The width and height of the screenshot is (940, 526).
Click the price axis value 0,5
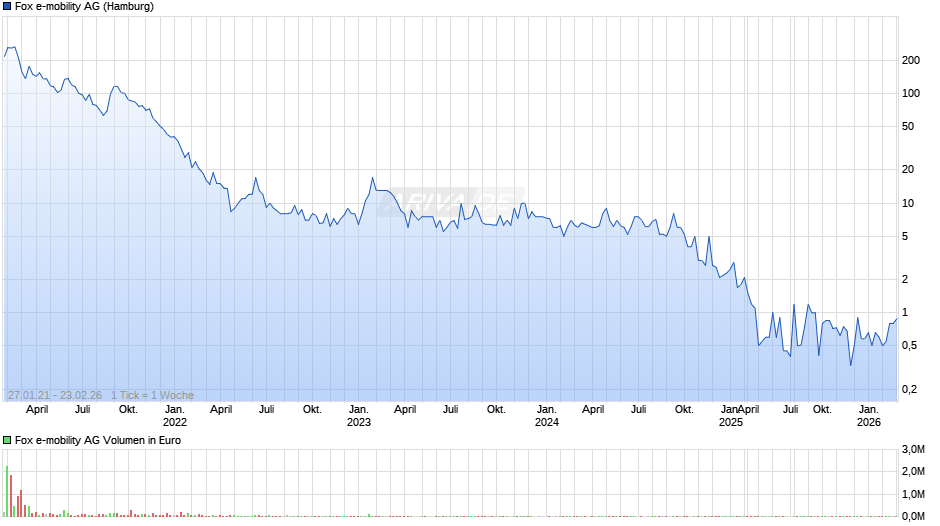click(x=909, y=345)
